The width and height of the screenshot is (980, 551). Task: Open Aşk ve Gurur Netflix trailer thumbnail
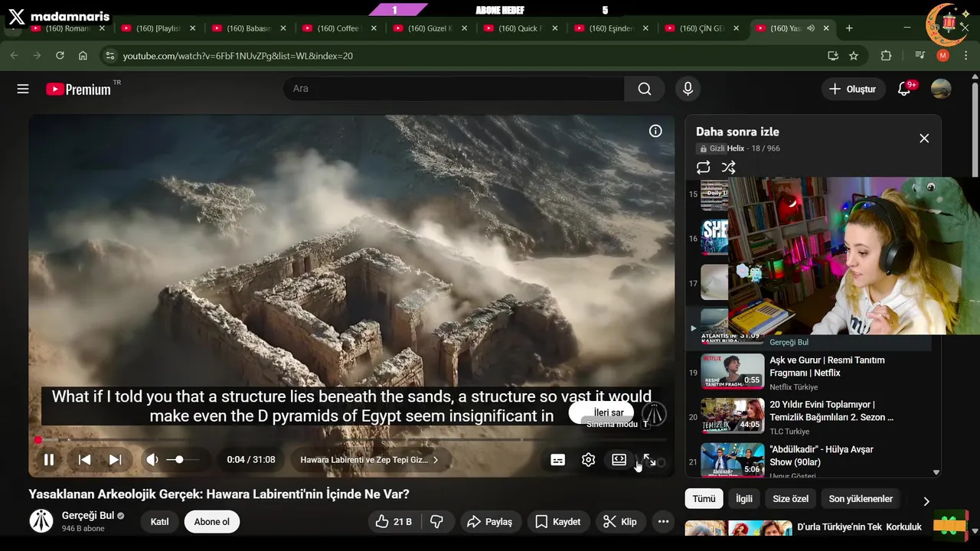733,371
